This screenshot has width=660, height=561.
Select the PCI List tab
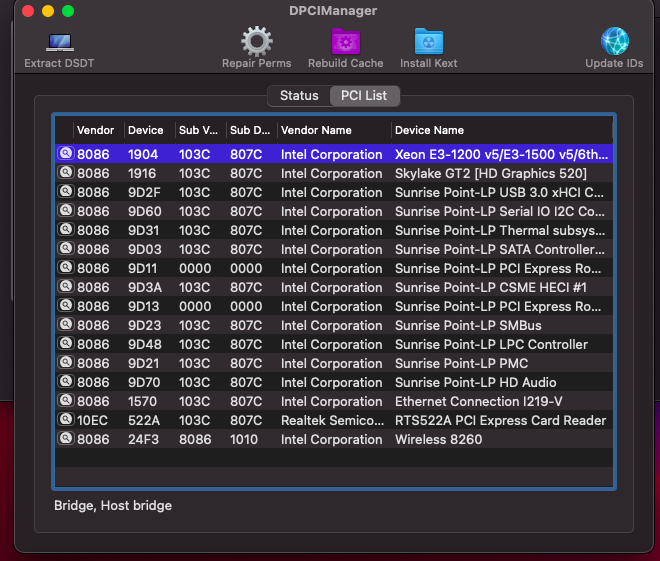[x=364, y=96]
